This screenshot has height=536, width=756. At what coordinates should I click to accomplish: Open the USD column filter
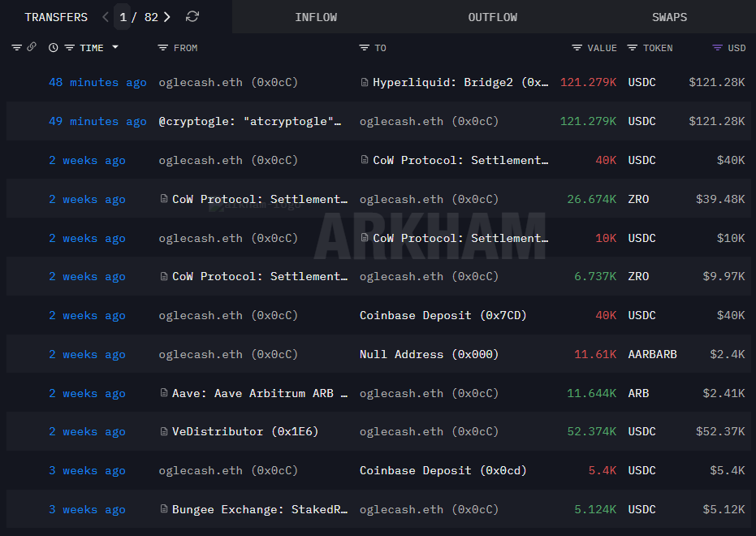[x=718, y=48]
